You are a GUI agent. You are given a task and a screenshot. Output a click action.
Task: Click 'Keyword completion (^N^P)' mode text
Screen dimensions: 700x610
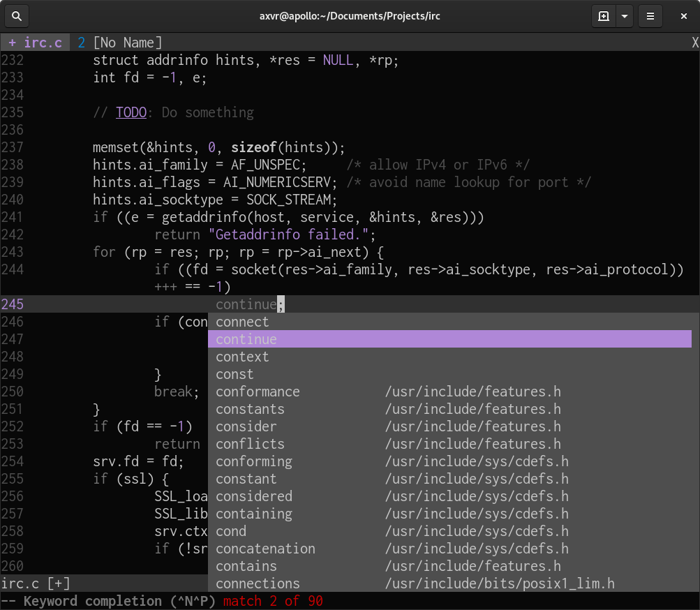pyautogui.click(x=119, y=601)
